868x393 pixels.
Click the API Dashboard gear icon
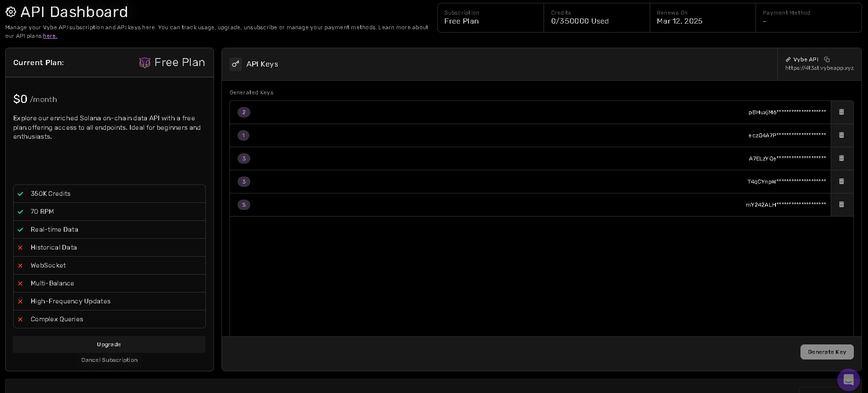[11, 12]
